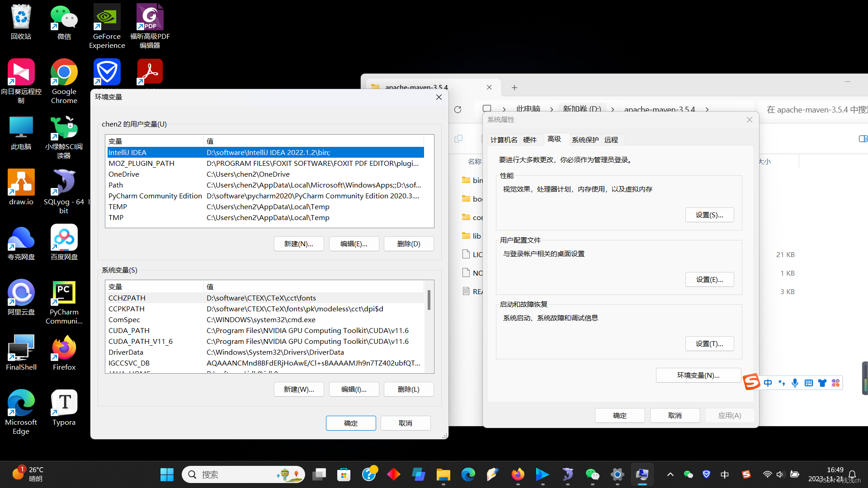Screen dimensions: 868x488
Task: Switch to 系统保护 tab
Action: pyautogui.click(x=585, y=140)
